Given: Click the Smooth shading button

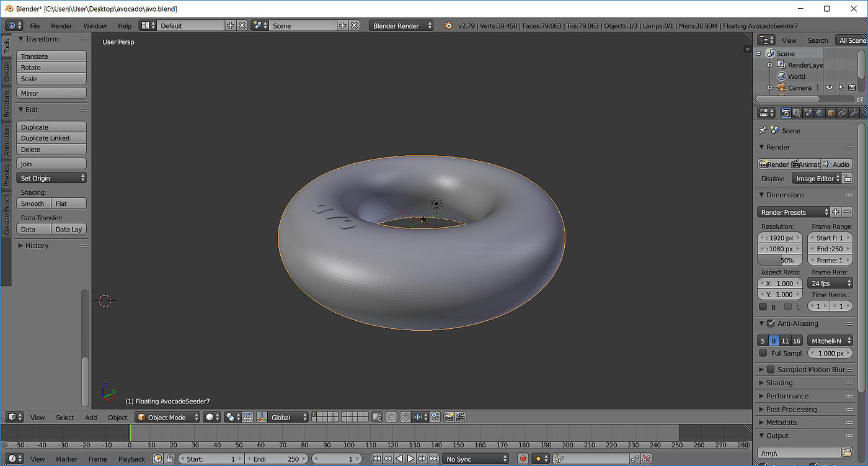Looking at the screenshot, I should (x=33, y=204).
